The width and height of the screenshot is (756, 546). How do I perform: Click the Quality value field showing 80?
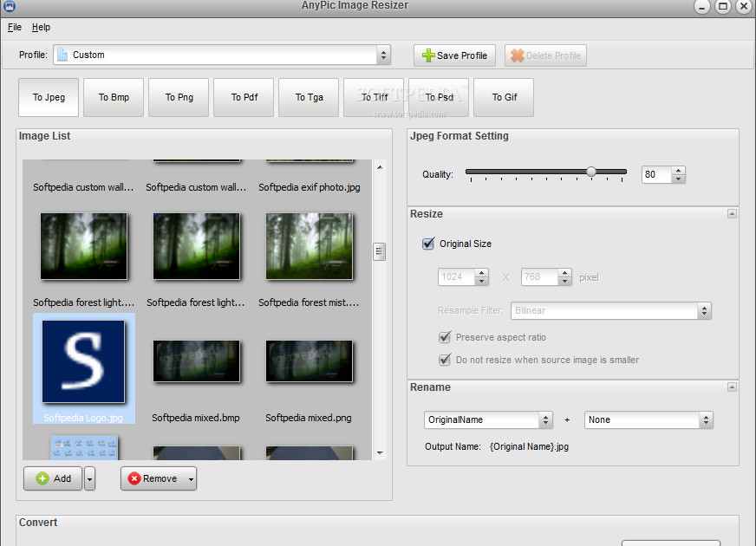[x=656, y=174]
